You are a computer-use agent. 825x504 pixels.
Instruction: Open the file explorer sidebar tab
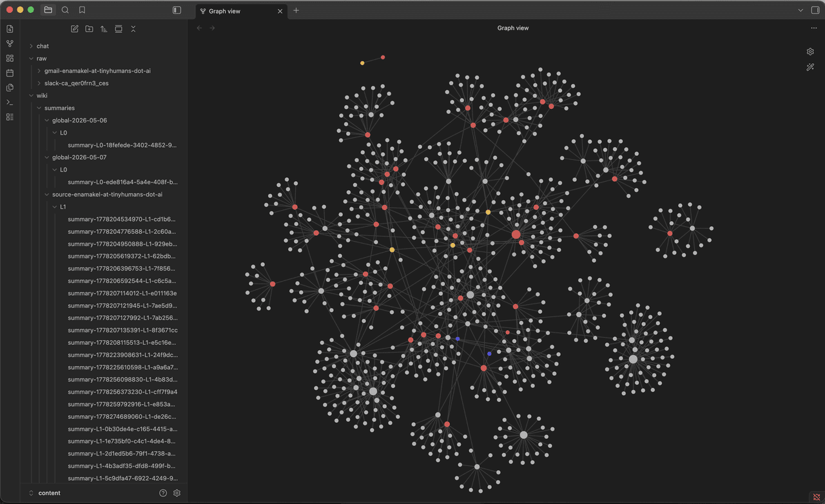tap(48, 10)
